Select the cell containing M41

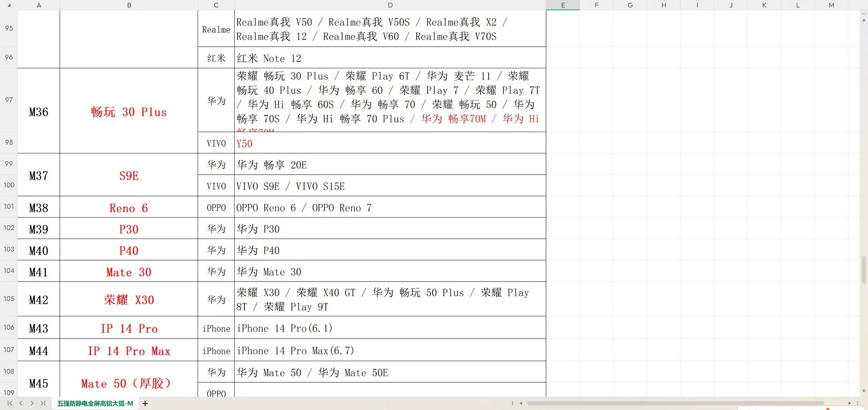pyautogui.click(x=39, y=272)
